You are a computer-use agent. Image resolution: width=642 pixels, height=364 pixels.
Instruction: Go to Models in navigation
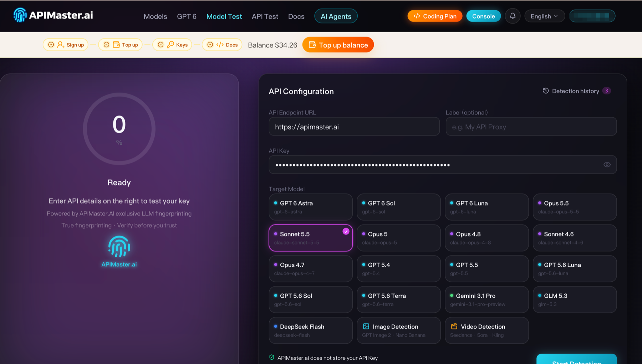(x=155, y=16)
